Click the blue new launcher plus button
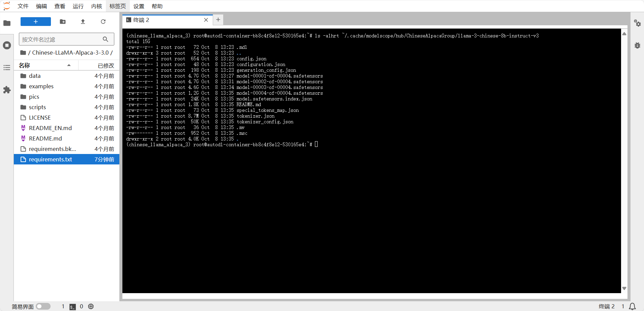Viewport: 644px width, 311px height. point(36,22)
